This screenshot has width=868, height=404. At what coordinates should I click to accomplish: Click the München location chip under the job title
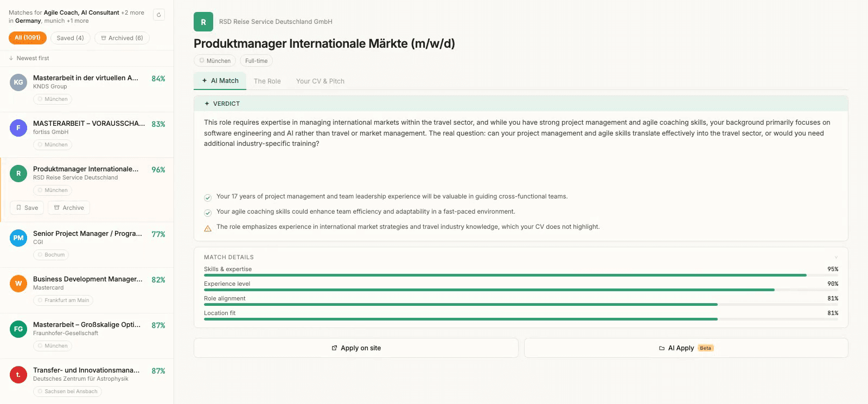[215, 61]
